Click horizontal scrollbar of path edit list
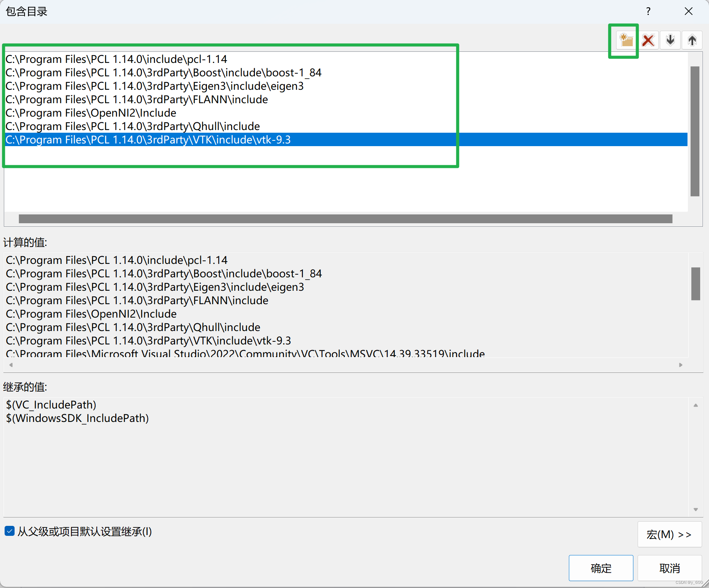709x588 pixels. (345, 219)
